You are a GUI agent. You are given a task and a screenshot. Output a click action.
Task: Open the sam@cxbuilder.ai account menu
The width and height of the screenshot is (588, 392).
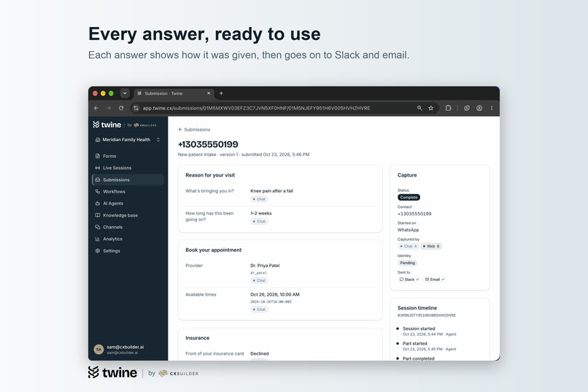click(128, 349)
